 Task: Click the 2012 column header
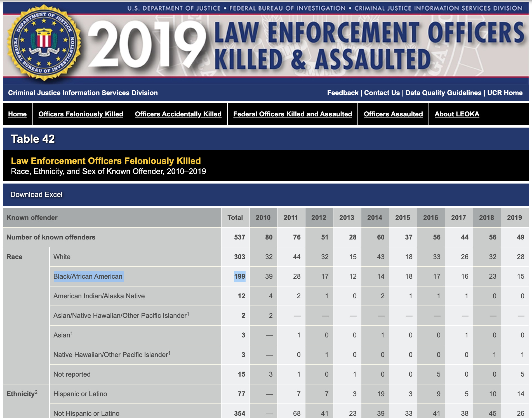(x=319, y=218)
